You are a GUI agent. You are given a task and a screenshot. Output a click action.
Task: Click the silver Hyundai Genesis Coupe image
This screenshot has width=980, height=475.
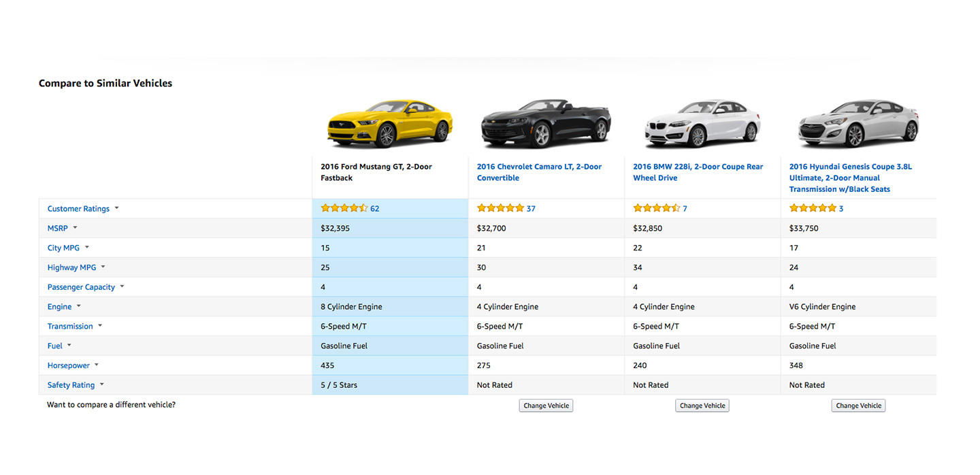click(x=858, y=123)
